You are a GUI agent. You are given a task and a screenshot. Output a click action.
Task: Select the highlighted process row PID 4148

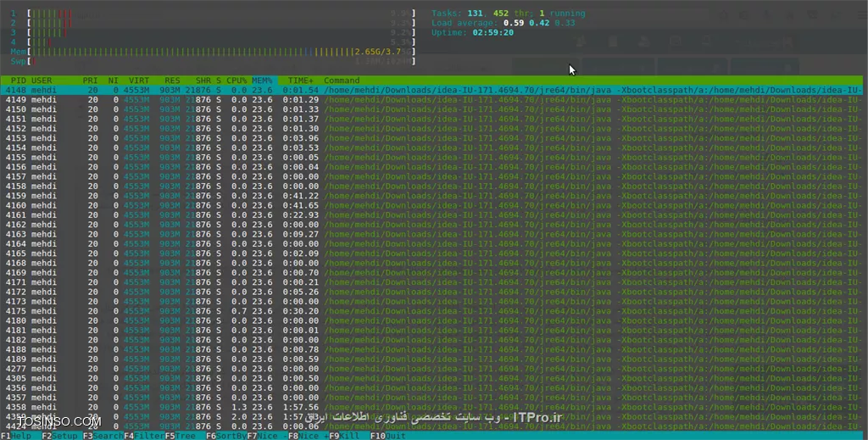431,90
